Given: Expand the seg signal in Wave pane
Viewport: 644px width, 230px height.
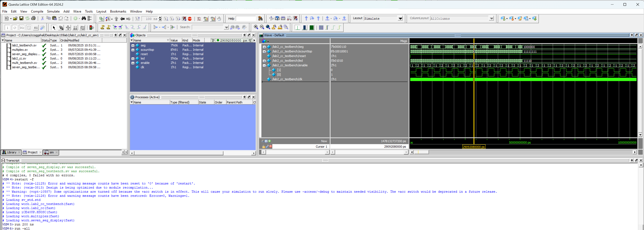Looking at the screenshot, I should click(264, 47).
